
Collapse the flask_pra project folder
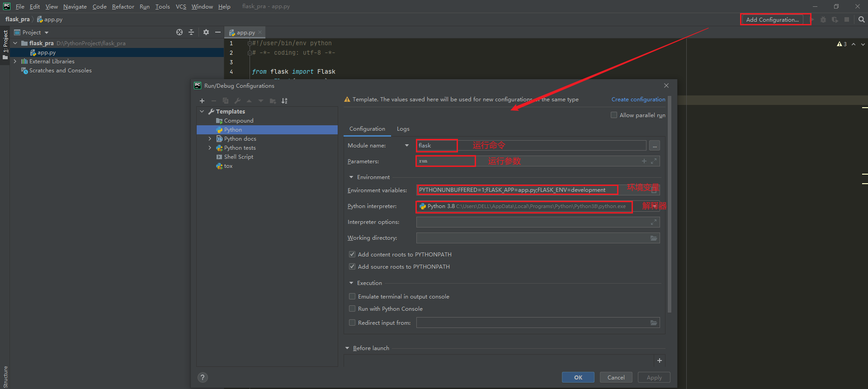coord(15,43)
